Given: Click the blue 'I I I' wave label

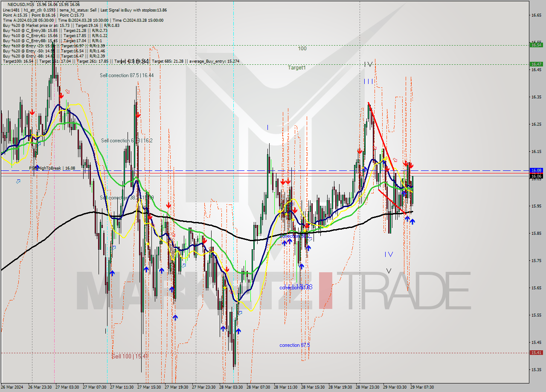Looking at the screenshot, I should pyautogui.click(x=369, y=81).
